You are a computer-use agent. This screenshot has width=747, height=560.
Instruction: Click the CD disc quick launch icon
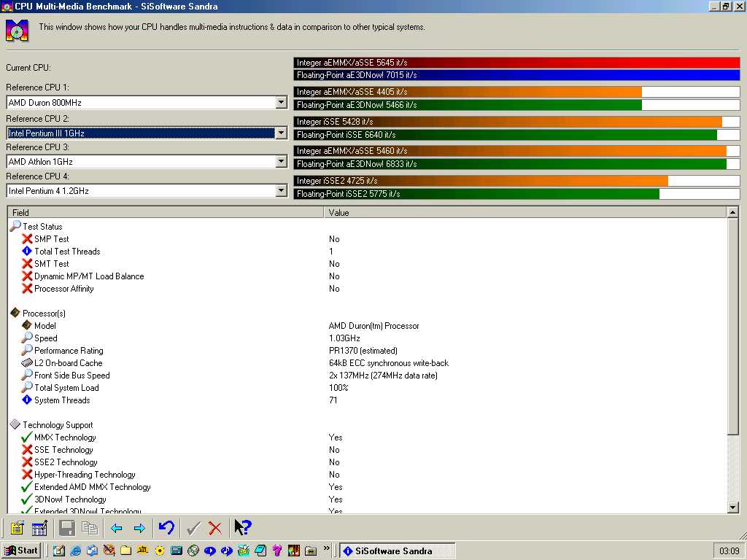[x=193, y=551]
